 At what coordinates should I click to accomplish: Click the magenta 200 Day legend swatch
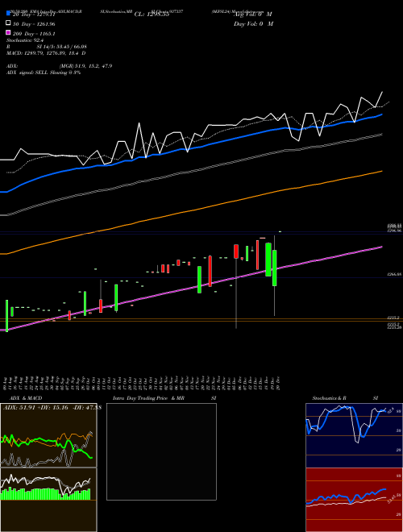(8, 33)
